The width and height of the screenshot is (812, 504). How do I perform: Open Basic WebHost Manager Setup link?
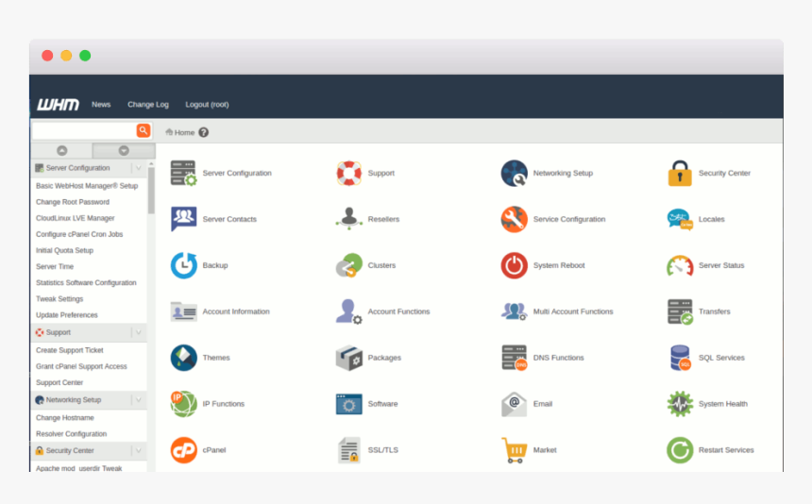click(87, 186)
